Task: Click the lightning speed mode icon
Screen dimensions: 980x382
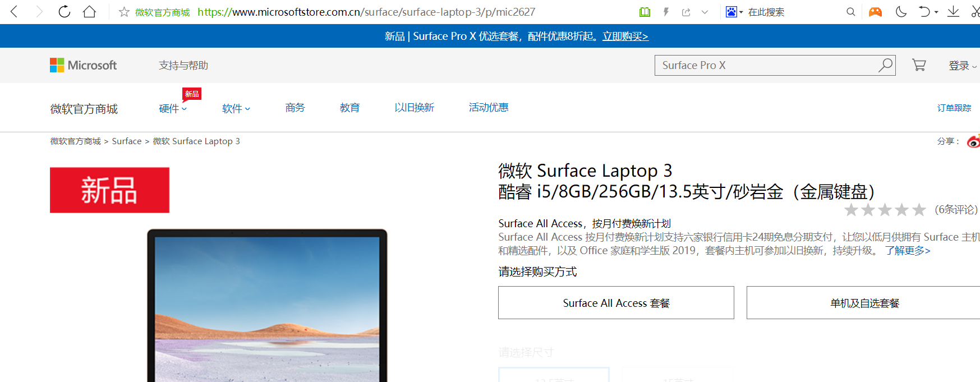Action: click(x=666, y=12)
